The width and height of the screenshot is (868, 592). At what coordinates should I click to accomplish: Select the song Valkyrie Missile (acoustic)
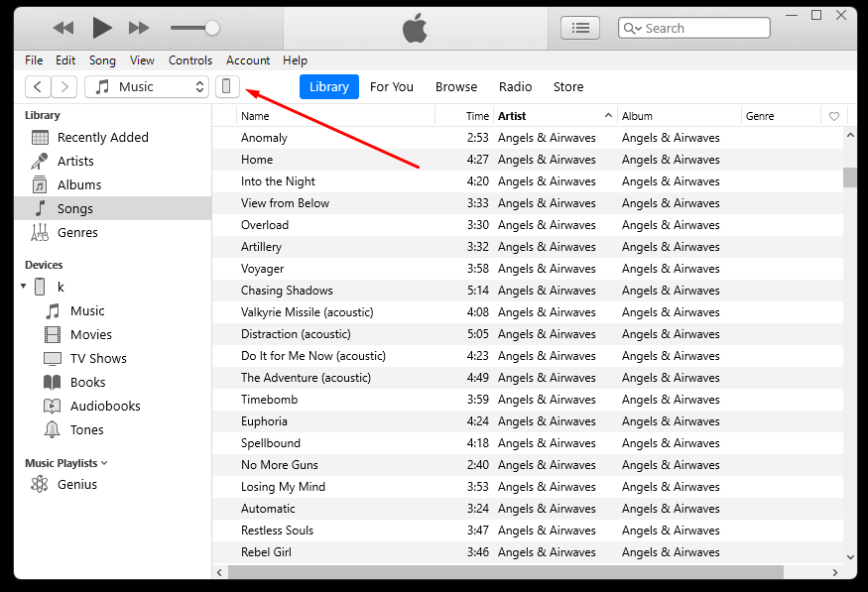(528, 312)
